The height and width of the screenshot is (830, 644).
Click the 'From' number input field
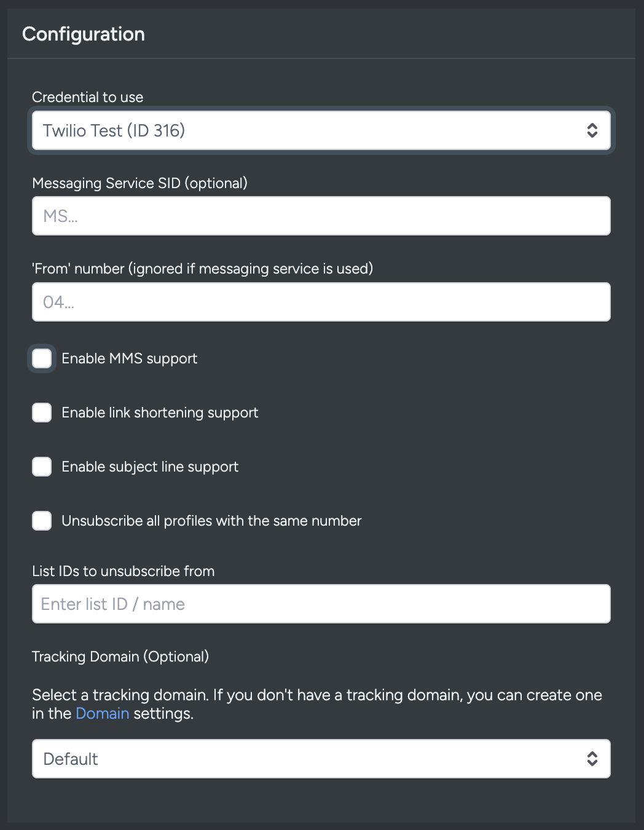[321, 302]
